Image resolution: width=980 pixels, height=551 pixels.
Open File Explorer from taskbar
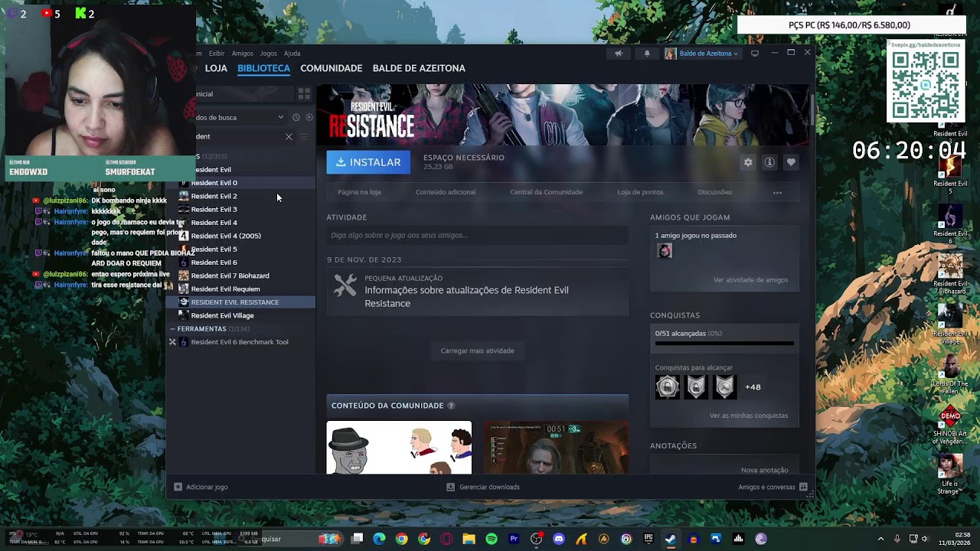click(469, 539)
